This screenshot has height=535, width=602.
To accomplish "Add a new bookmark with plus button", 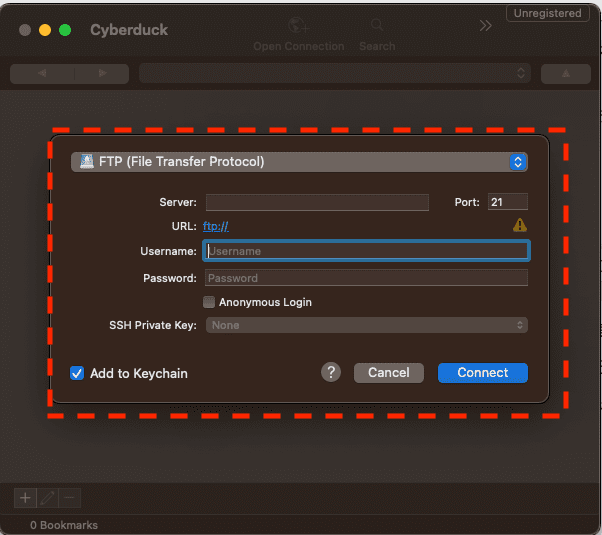I will tap(25, 498).
